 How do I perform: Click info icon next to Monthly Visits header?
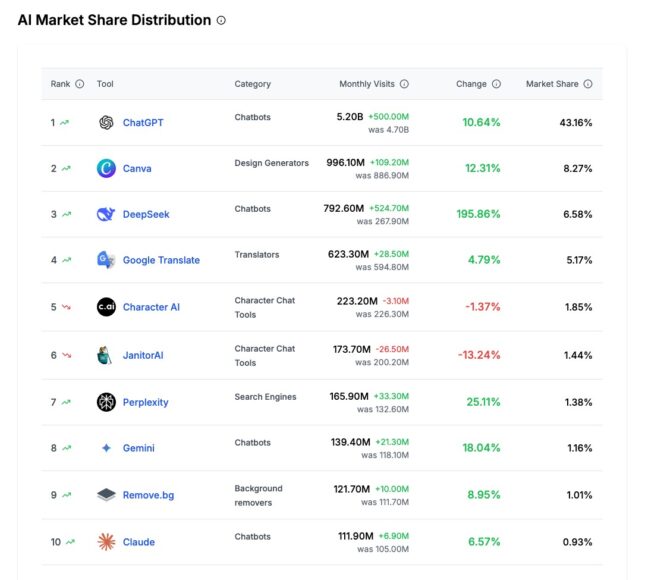[404, 84]
